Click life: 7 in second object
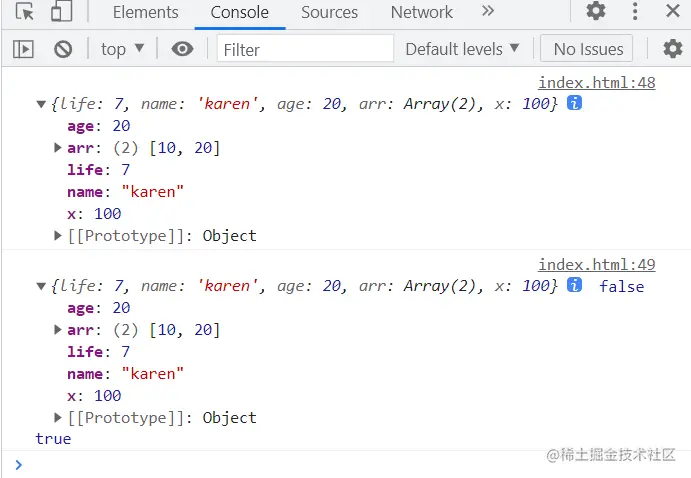This screenshot has width=691, height=478. tap(99, 352)
